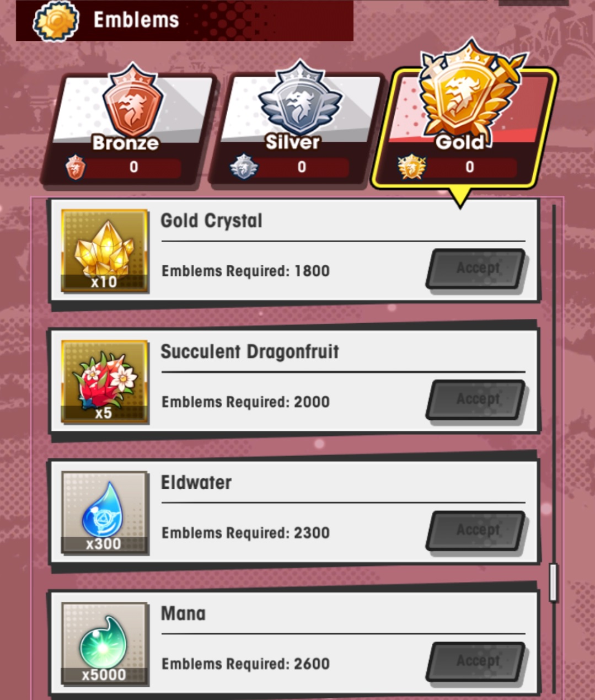This screenshot has height=700, width=595.
Task: Click the Emblems header gear-shaped gold icon
Action: pos(56,20)
